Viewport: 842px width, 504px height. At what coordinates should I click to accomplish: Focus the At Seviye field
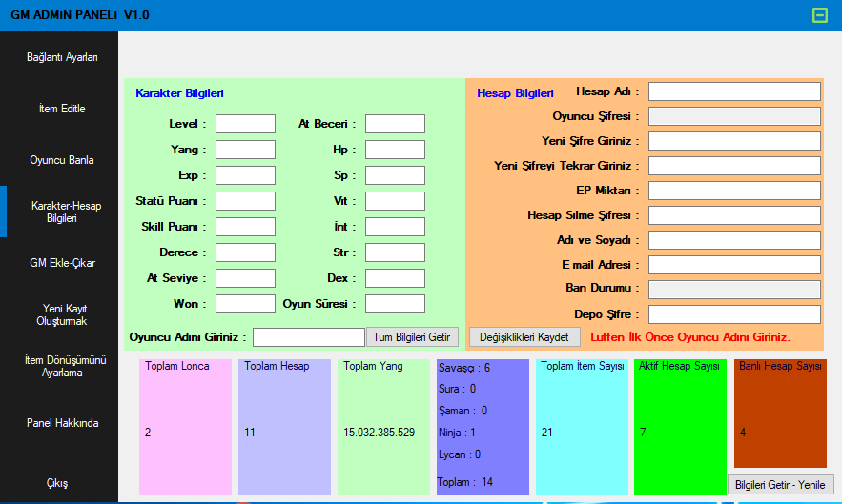(245, 278)
